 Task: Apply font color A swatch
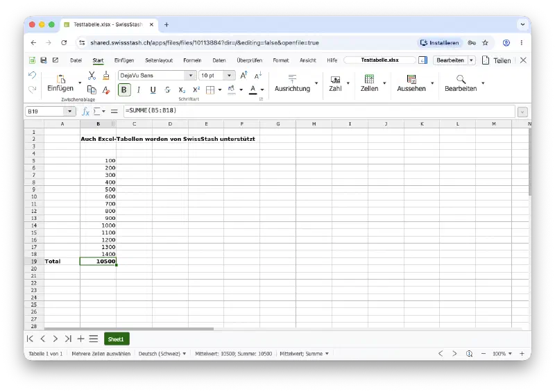tap(253, 90)
